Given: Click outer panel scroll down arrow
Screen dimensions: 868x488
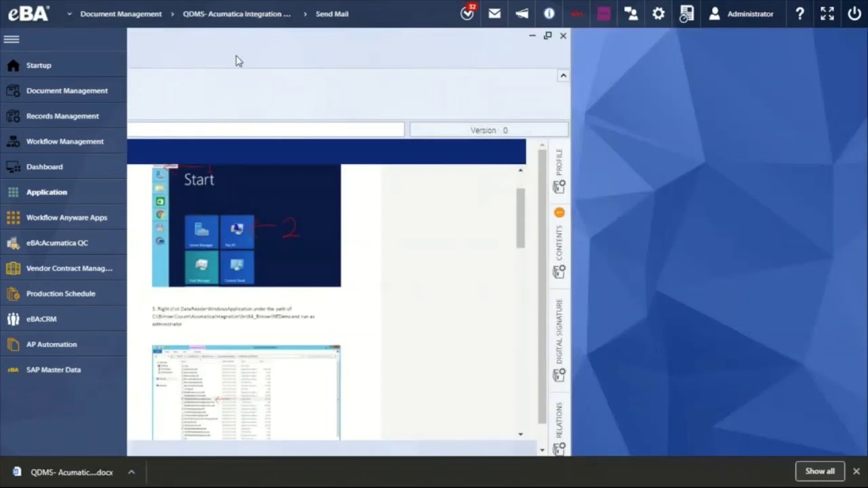Looking at the screenshot, I should [x=542, y=450].
